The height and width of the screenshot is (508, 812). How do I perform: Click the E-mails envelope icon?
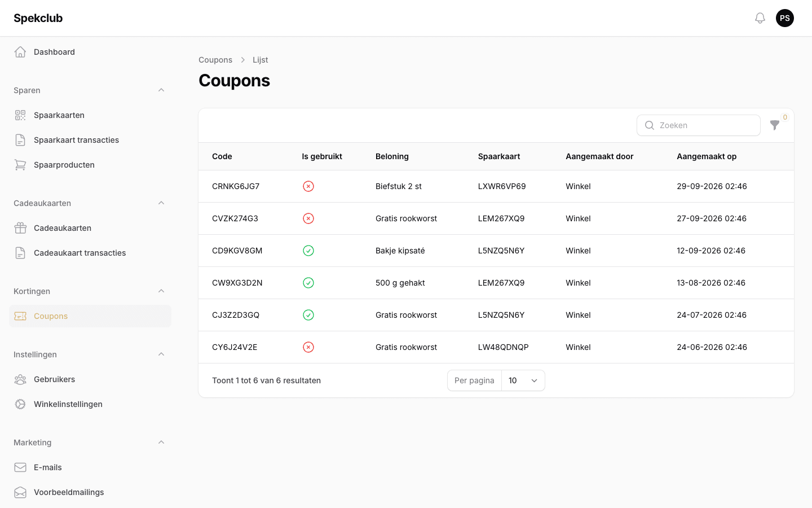coord(20,467)
